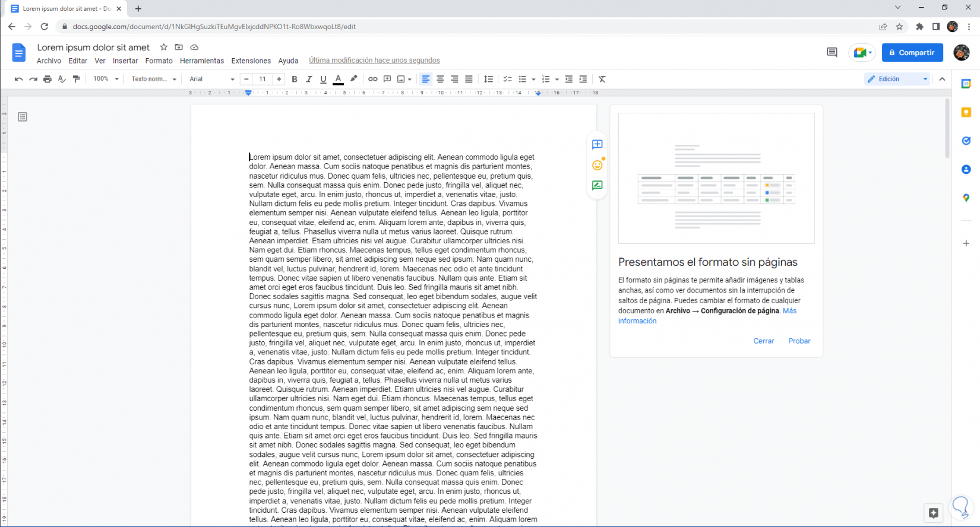
Task: Add an emoji reaction from side panel
Action: [x=598, y=166]
